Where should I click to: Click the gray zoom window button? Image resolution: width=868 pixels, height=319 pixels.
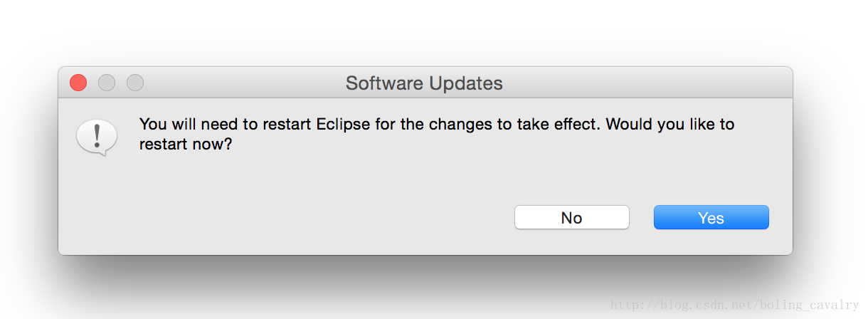(x=135, y=83)
